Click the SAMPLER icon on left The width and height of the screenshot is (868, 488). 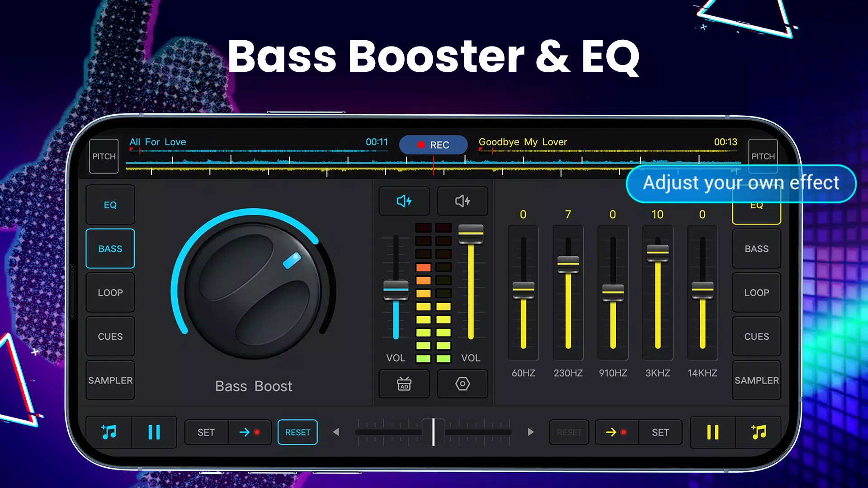110,380
